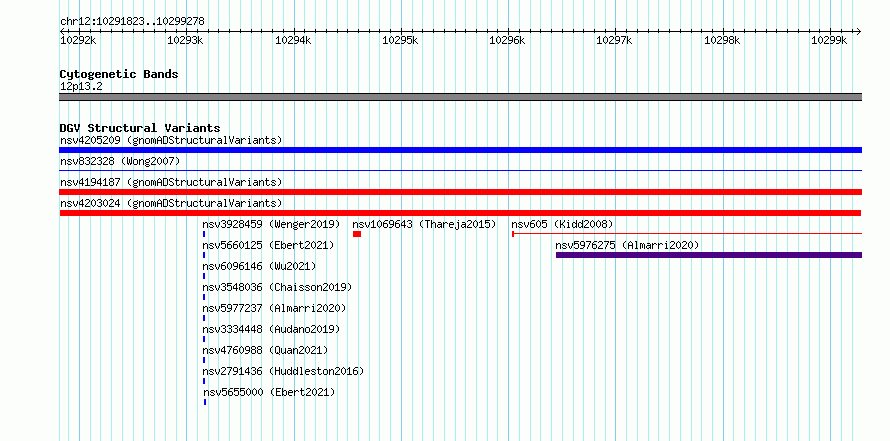Screen dimensions: 890x441
Task: Click the 10299k ruler tick label
Action: point(829,40)
